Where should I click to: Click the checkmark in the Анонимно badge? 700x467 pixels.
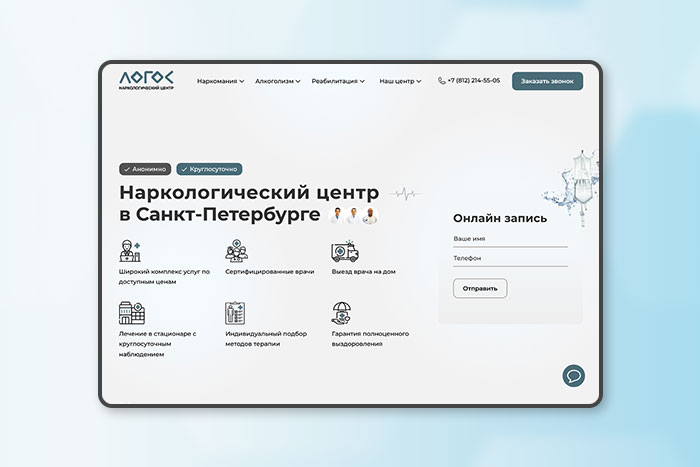tap(127, 170)
